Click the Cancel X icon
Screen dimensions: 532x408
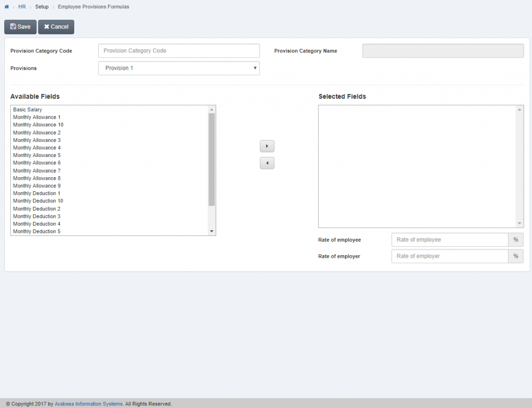(47, 27)
